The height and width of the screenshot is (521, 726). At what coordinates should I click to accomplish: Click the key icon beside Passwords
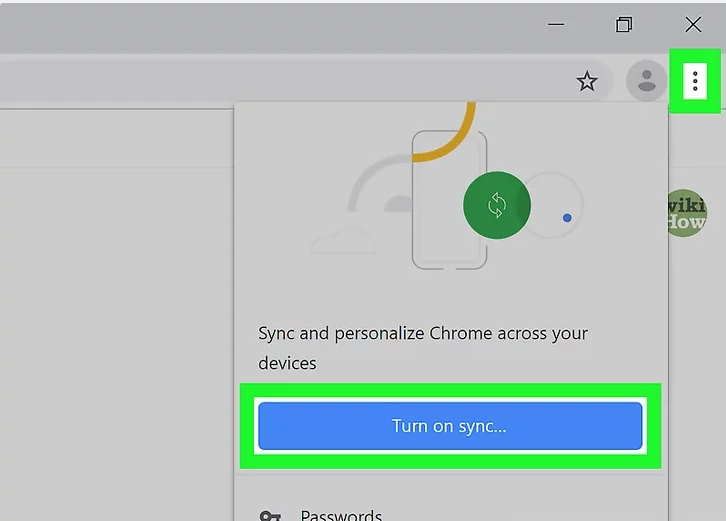[x=270, y=516]
